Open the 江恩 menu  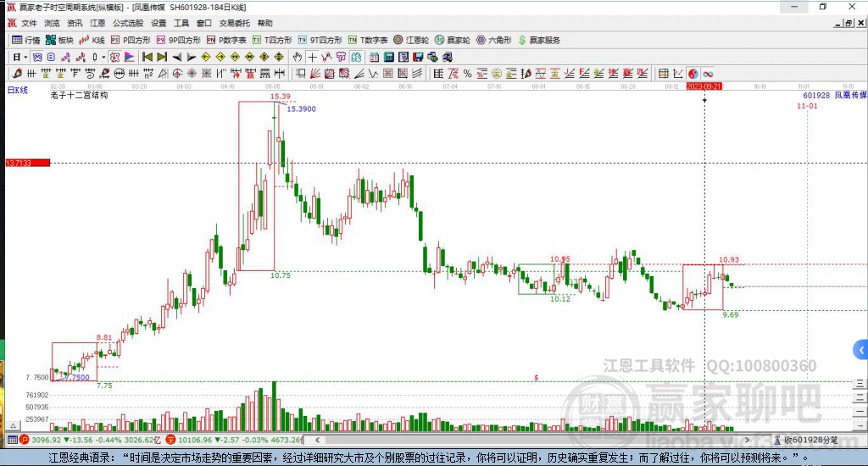click(97, 23)
